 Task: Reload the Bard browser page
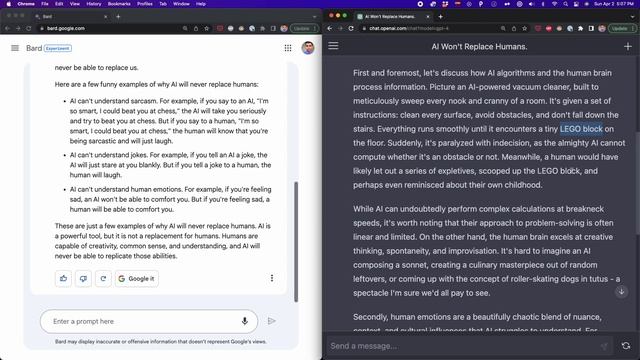click(29, 28)
